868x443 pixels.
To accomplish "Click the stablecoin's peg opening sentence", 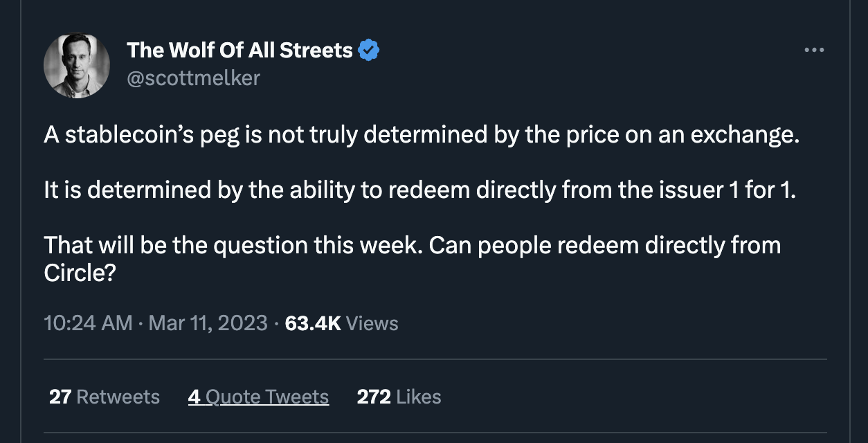I will (421, 135).
